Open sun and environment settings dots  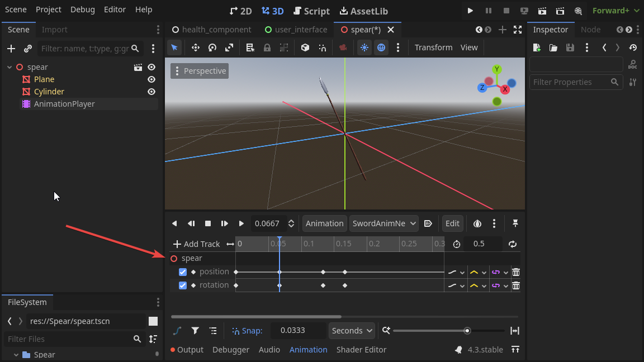[x=398, y=47]
